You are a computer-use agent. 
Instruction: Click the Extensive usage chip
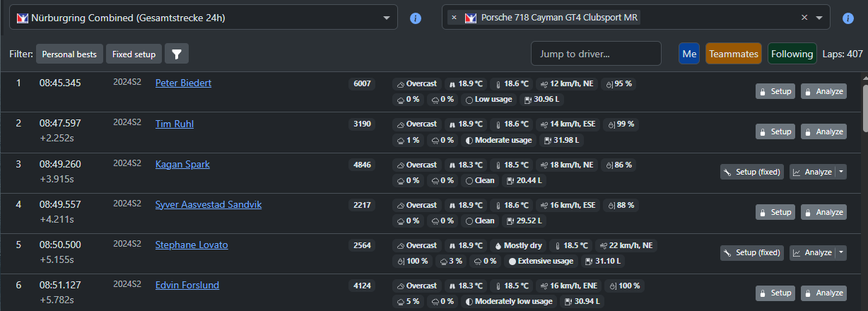(x=541, y=261)
